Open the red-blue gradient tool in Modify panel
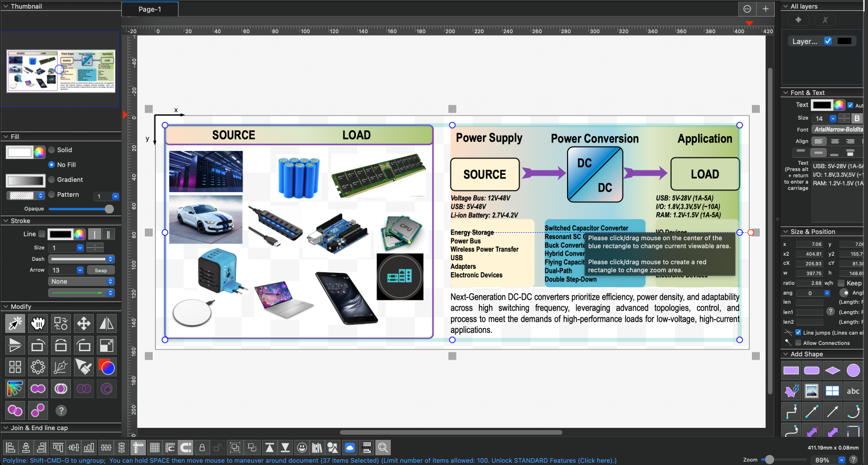 click(106, 367)
